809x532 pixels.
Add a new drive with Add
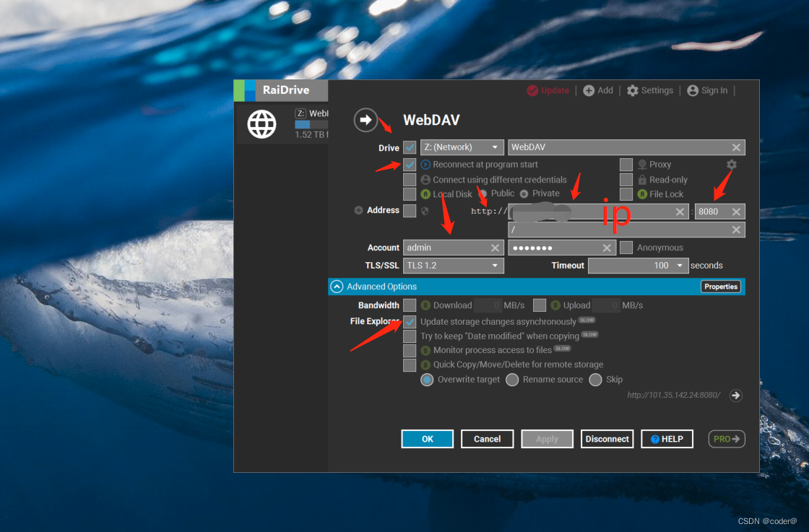point(598,90)
